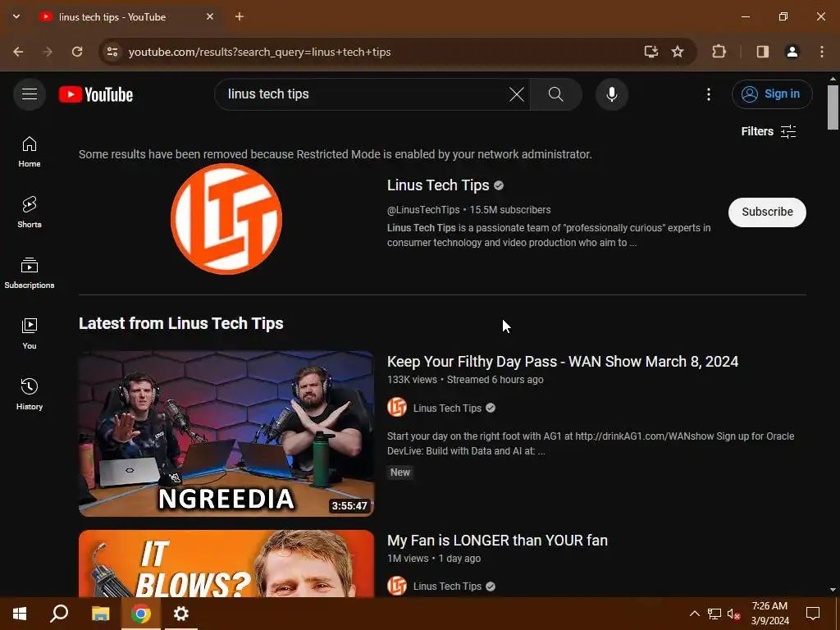Open My Fan is LONGER than YOUR fan
Viewport: 840px width, 630px height.
[x=497, y=541]
